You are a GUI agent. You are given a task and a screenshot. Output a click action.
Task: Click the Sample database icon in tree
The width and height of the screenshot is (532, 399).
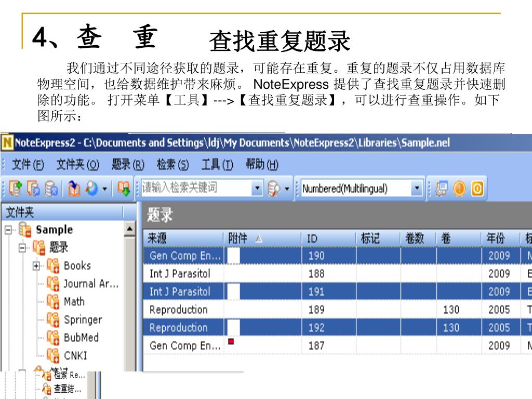(25, 230)
